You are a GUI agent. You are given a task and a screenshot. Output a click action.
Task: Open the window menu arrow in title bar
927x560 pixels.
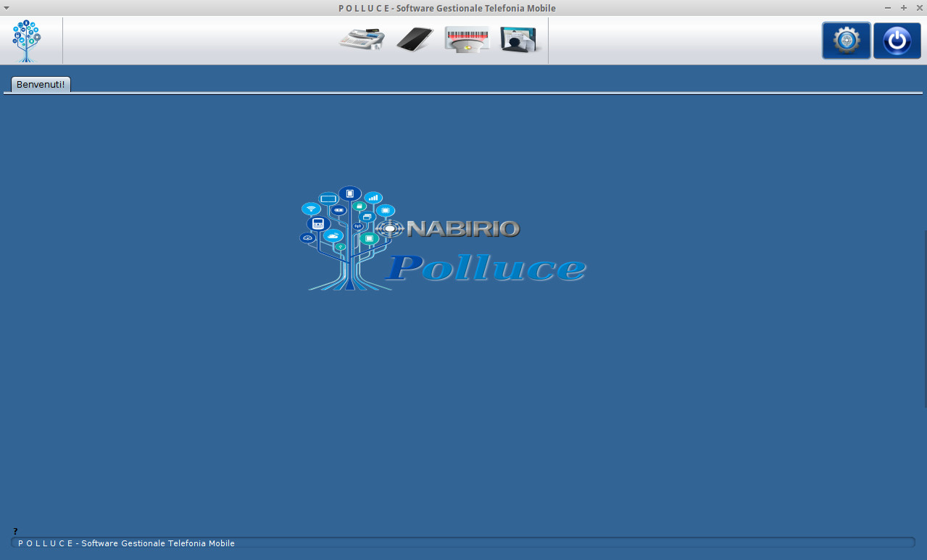tap(7, 7)
